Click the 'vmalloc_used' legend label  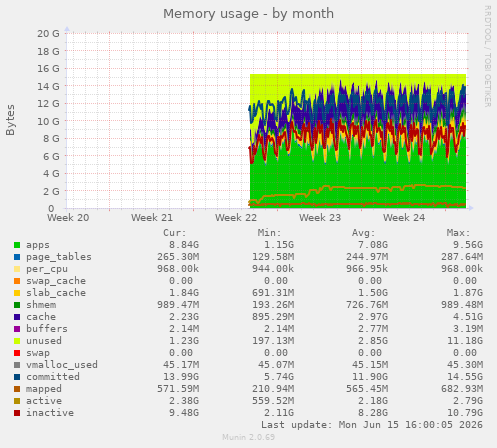(62, 365)
